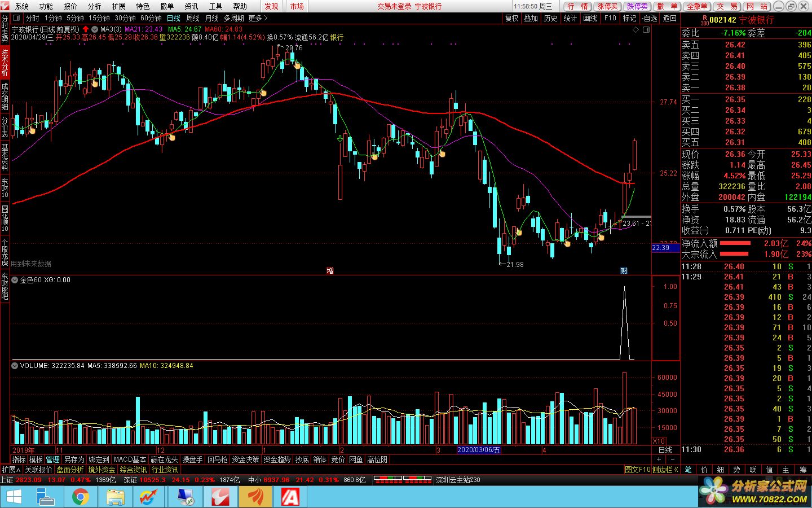The height and width of the screenshot is (508, 812).
Task: Open the 基本资料 sidebar tab
Action: pyautogui.click(x=5, y=157)
